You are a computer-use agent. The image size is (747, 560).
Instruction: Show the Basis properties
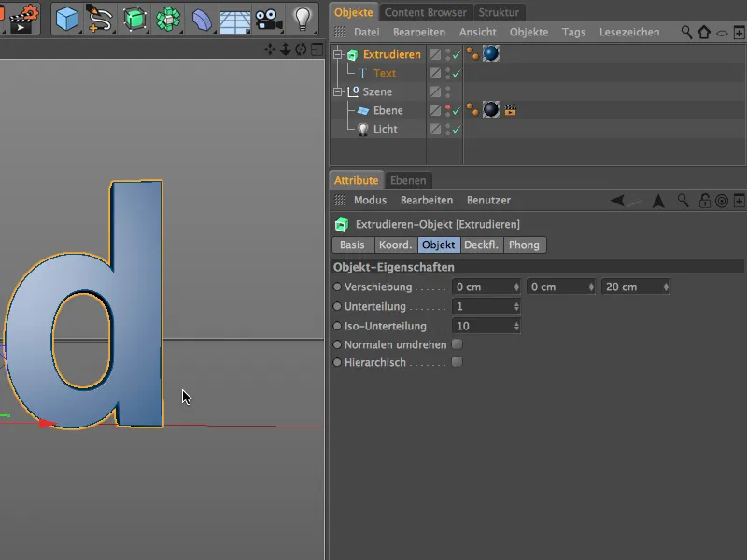point(353,245)
